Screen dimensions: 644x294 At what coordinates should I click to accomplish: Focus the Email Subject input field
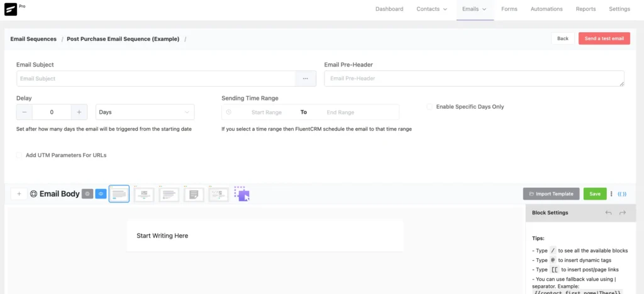pos(156,79)
